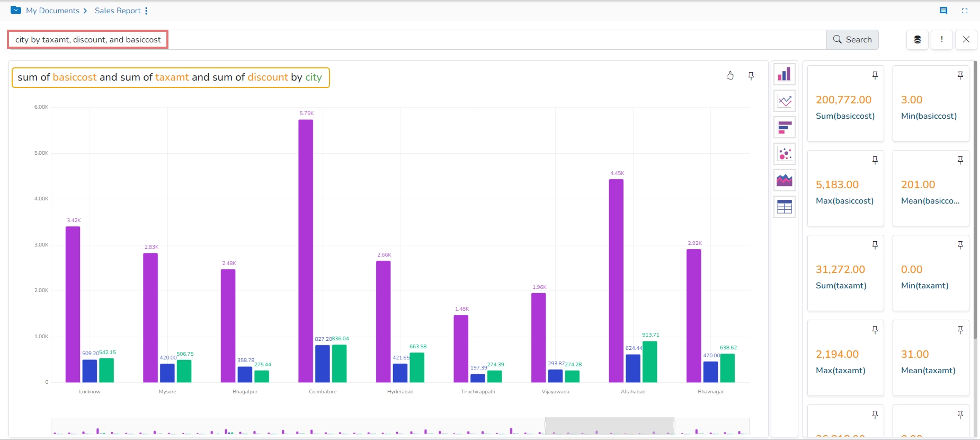Open My Documents breadcrumb
The image size is (980, 440).
52,11
